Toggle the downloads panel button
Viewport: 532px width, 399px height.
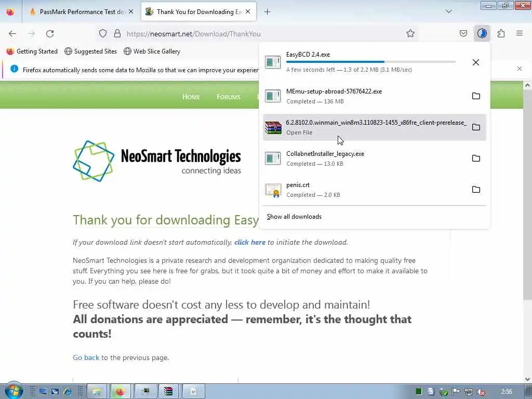482,34
